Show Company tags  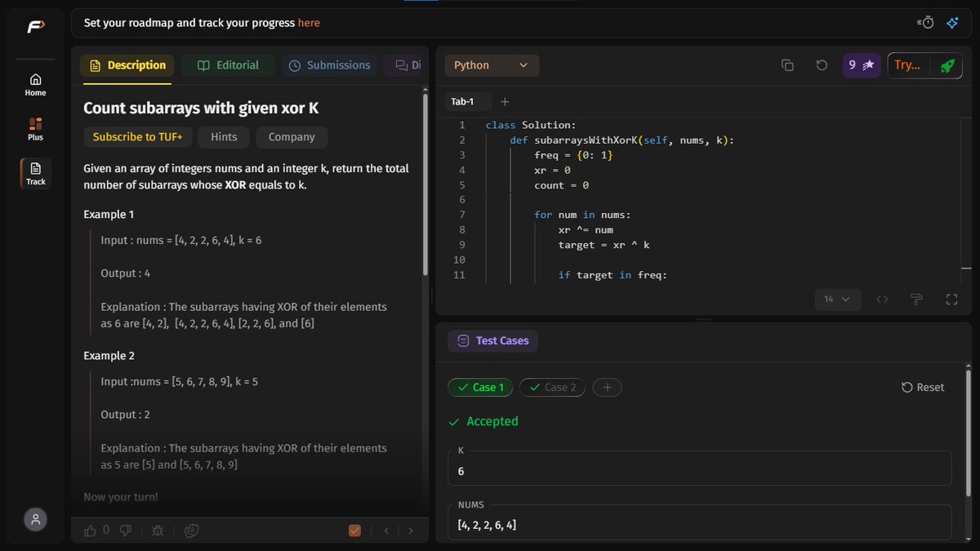point(292,137)
